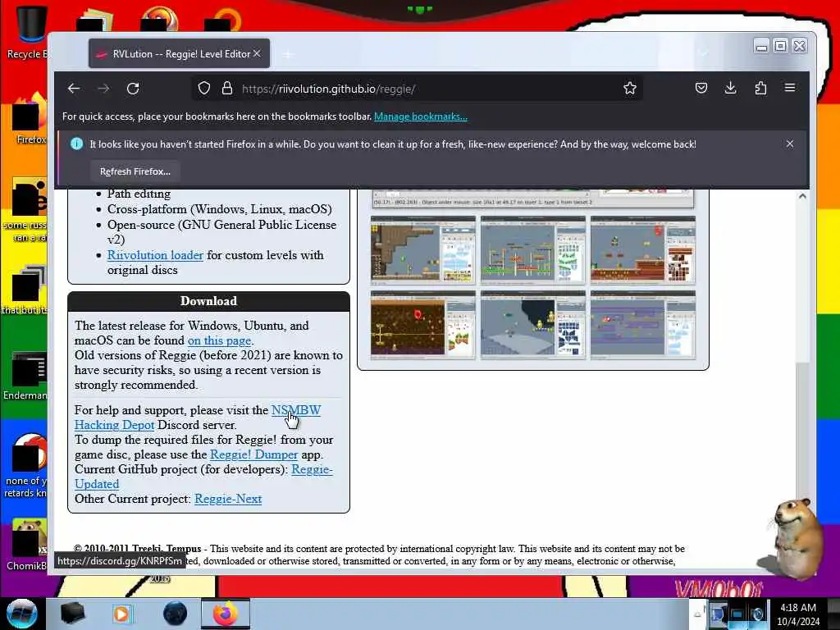Open the Reggie-Next project link
The width and height of the screenshot is (840, 630).
coord(228,499)
